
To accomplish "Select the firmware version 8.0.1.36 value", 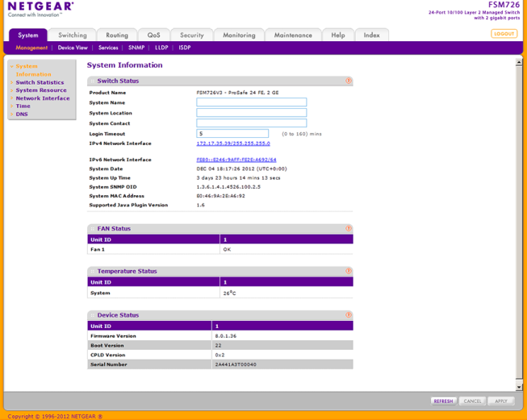I will 225,335.
